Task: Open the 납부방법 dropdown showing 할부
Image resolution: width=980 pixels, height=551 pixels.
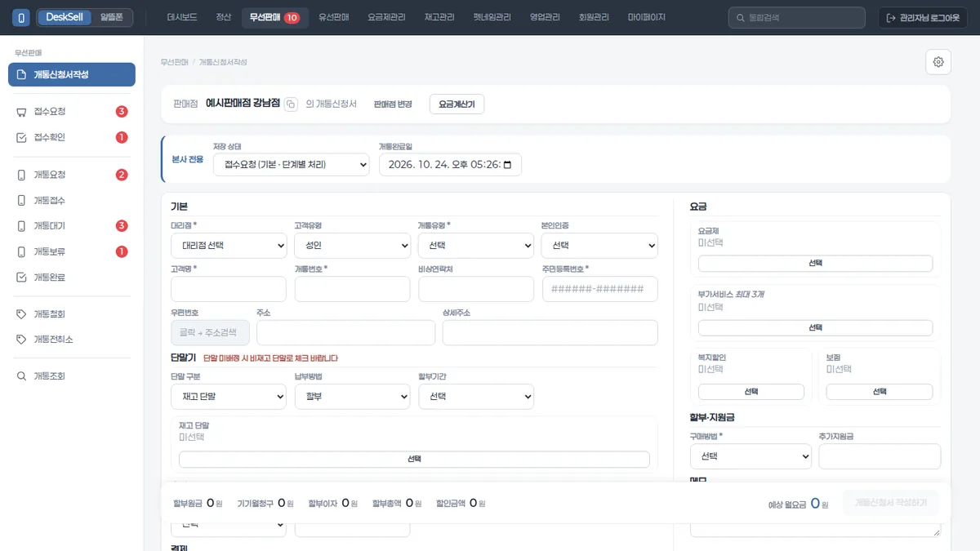Action: pyautogui.click(x=352, y=397)
